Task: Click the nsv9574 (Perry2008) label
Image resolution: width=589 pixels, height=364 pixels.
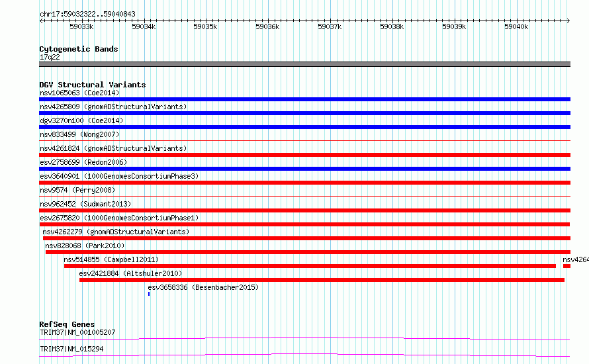Action: click(77, 190)
